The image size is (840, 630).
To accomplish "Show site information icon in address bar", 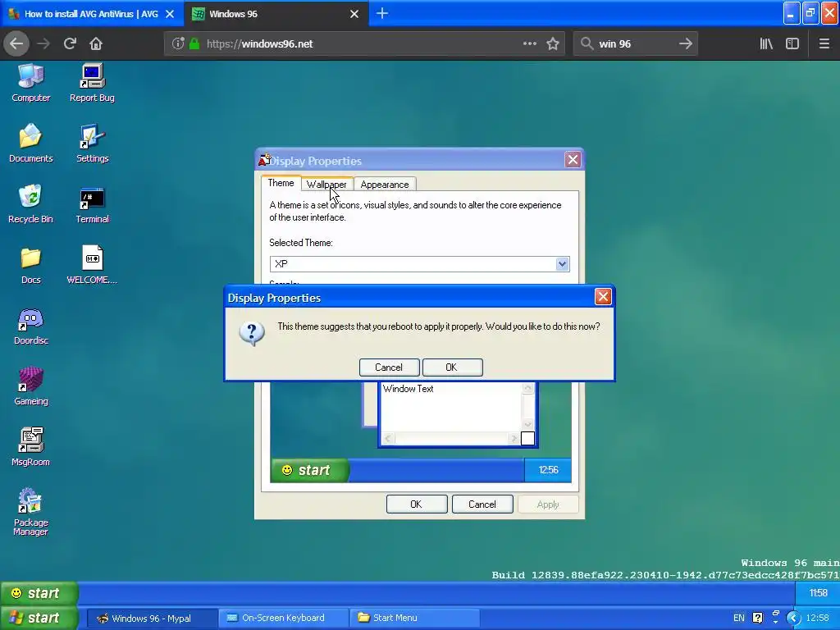I will click(x=178, y=44).
